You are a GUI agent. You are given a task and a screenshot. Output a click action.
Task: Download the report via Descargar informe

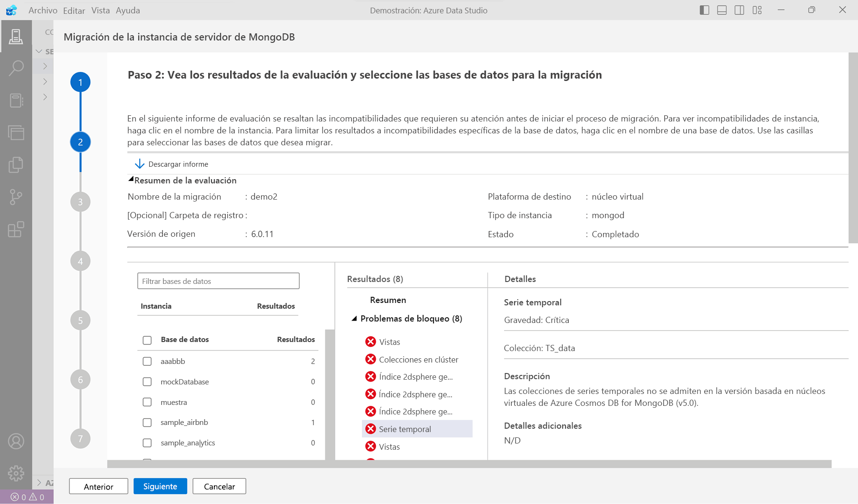(x=171, y=164)
